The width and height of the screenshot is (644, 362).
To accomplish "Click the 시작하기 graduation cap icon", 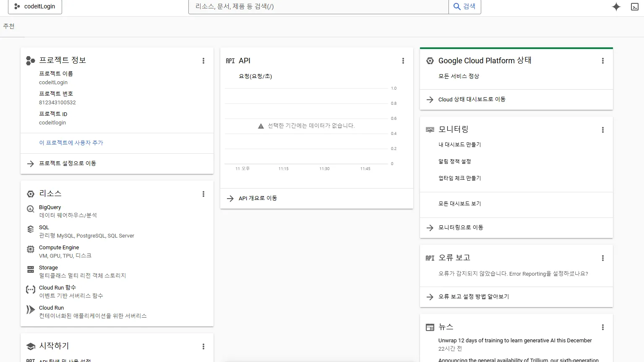I will pyautogui.click(x=30, y=346).
